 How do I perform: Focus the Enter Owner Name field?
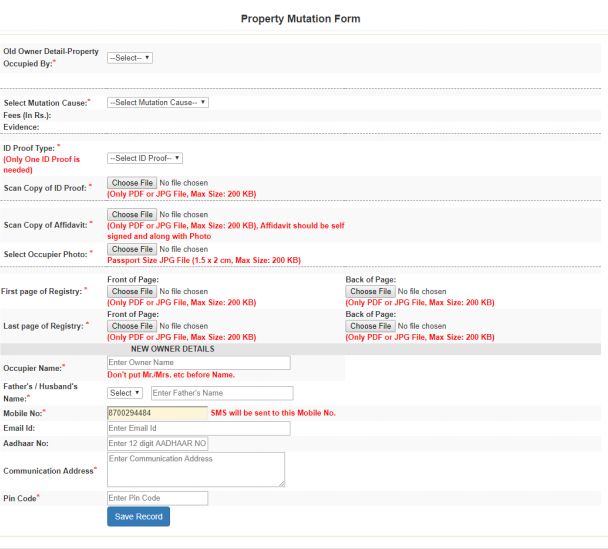198,362
